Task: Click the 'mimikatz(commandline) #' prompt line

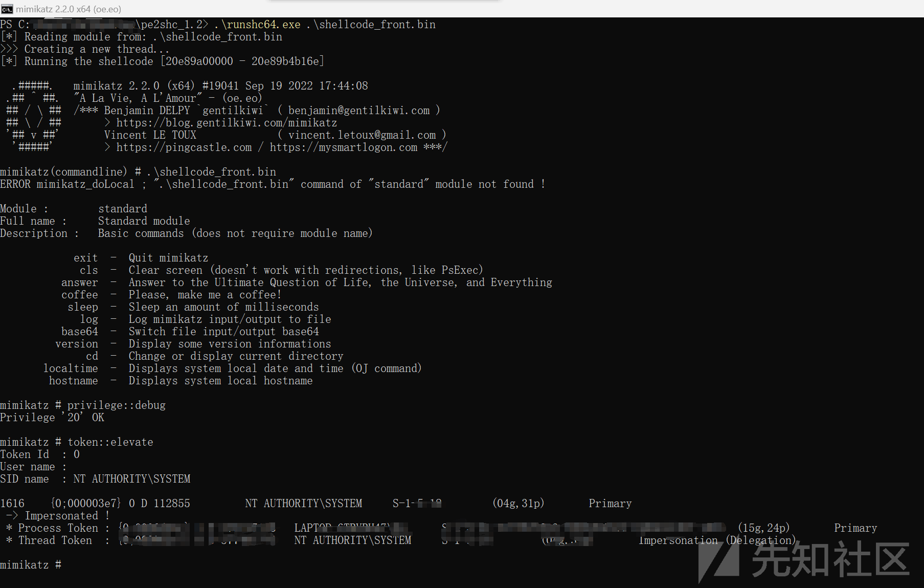Action: pos(138,172)
